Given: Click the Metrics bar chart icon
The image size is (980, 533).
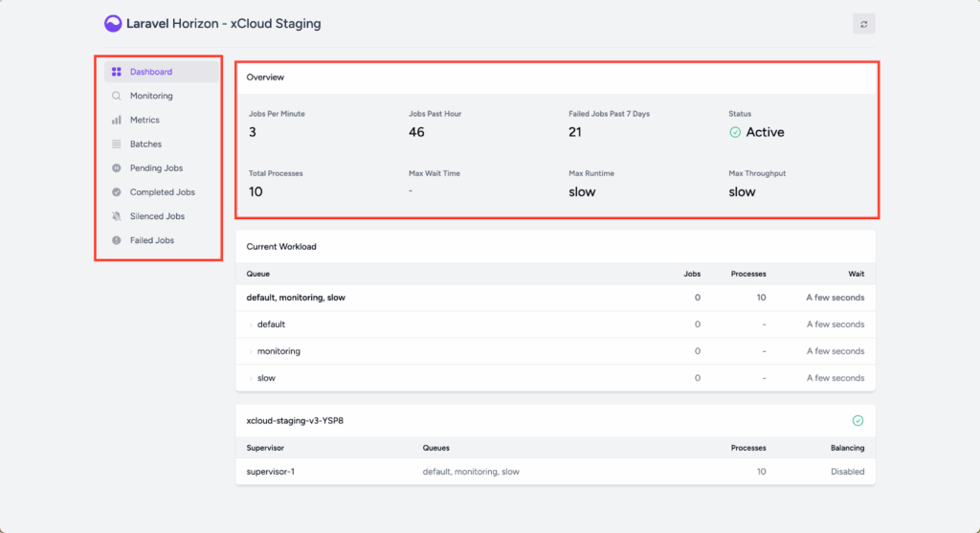Looking at the screenshot, I should pos(117,121).
